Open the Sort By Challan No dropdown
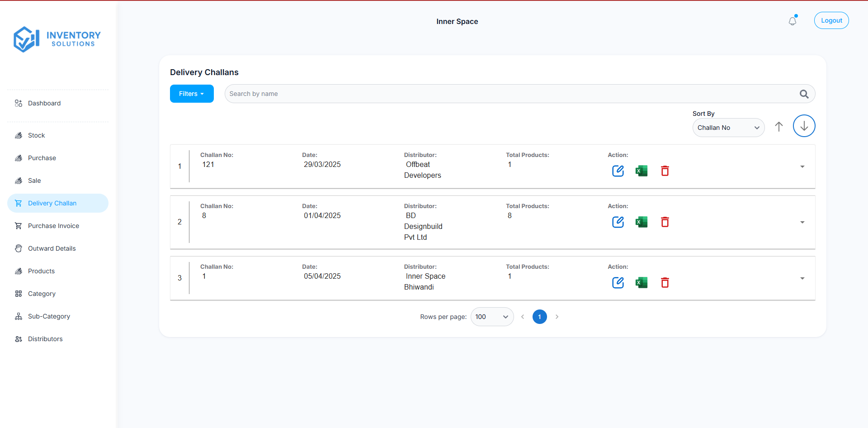 click(728, 128)
